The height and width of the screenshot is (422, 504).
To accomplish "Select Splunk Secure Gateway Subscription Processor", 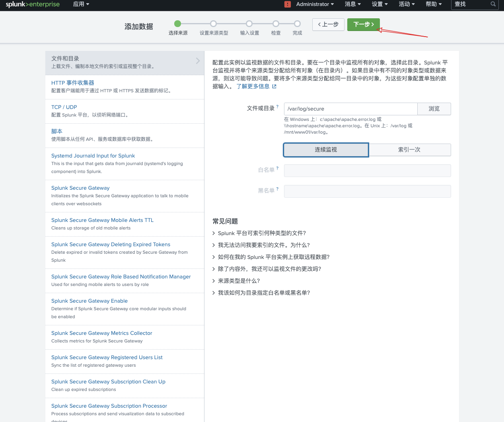I will (125, 410).
